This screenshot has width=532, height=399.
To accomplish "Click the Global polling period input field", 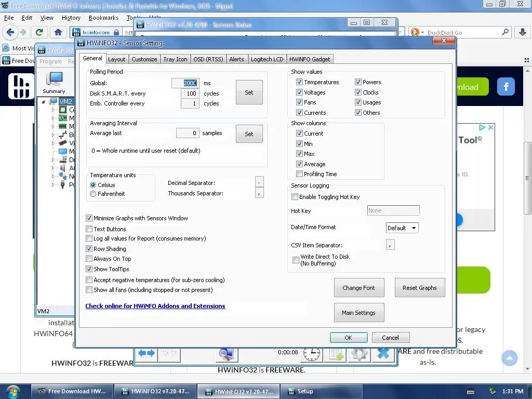I will tap(185, 83).
